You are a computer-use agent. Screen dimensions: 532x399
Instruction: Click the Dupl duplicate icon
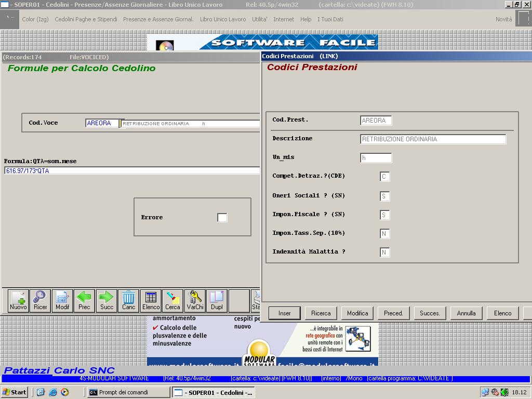(217, 301)
